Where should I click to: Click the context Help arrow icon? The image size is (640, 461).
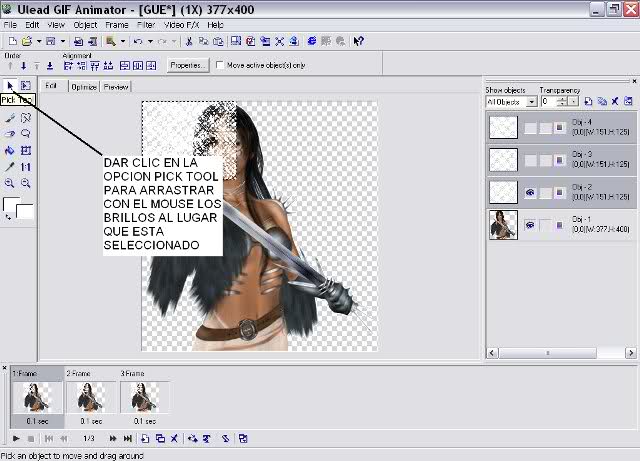coord(358,41)
